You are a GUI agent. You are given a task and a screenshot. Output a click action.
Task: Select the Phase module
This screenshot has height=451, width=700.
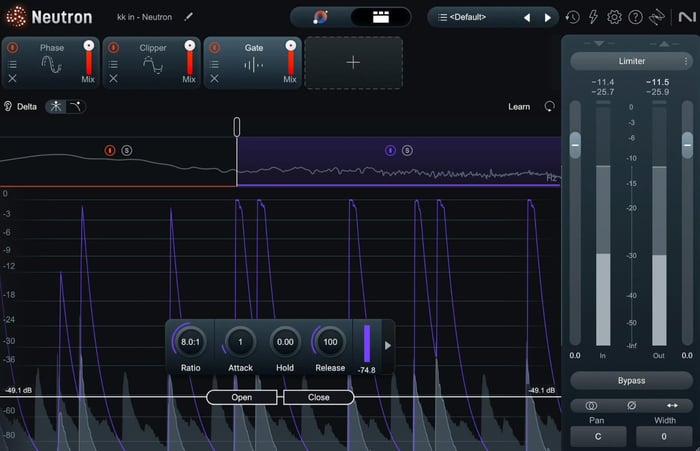(52, 61)
